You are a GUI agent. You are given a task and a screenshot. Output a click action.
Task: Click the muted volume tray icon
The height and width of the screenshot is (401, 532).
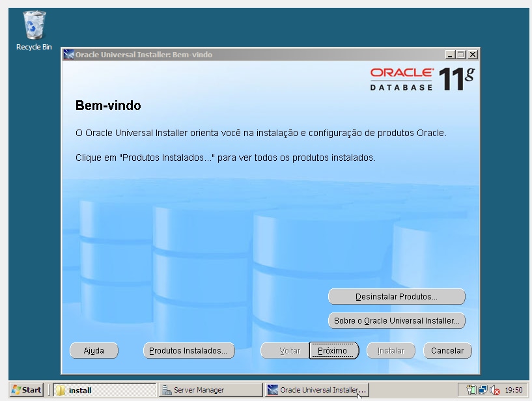pos(495,391)
